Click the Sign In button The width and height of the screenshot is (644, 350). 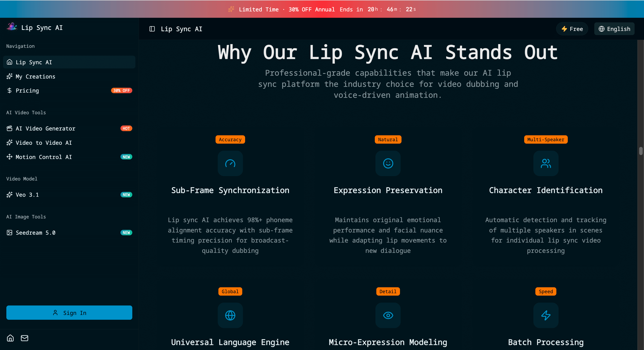coord(69,313)
